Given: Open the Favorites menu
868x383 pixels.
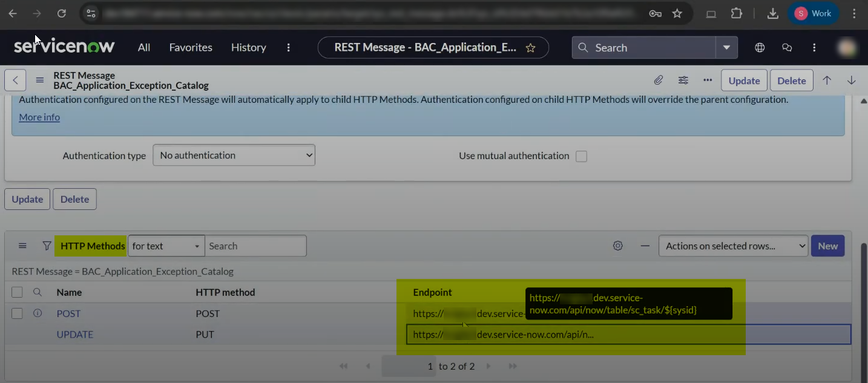Looking at the screenshot, I should pos(191,47).
